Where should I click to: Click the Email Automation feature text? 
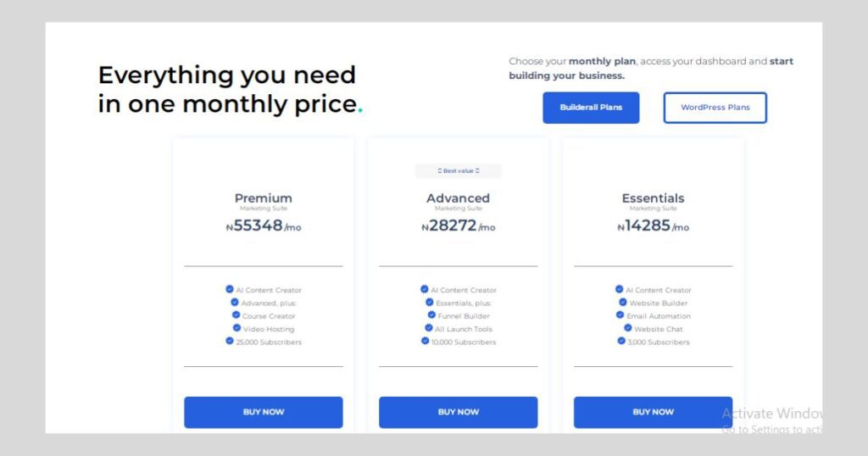[659, 316]
